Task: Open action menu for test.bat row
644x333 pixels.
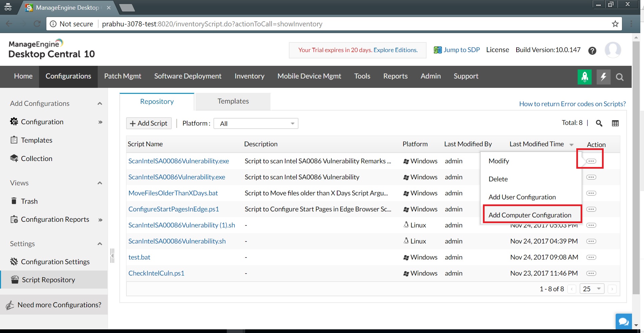Action: [591, 257]
